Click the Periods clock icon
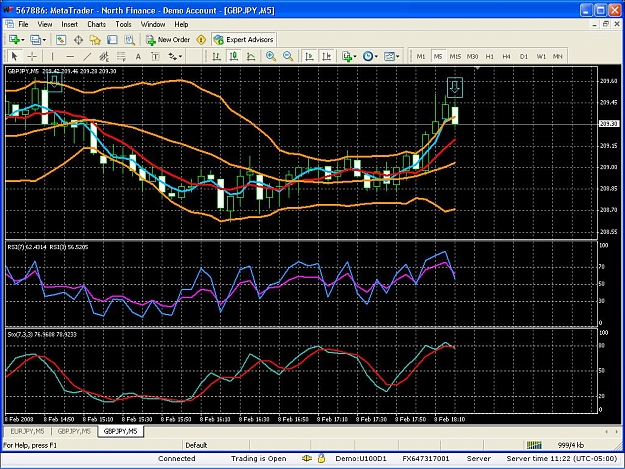Viewport: 625px width, 469px height. [x=368, y=56]
